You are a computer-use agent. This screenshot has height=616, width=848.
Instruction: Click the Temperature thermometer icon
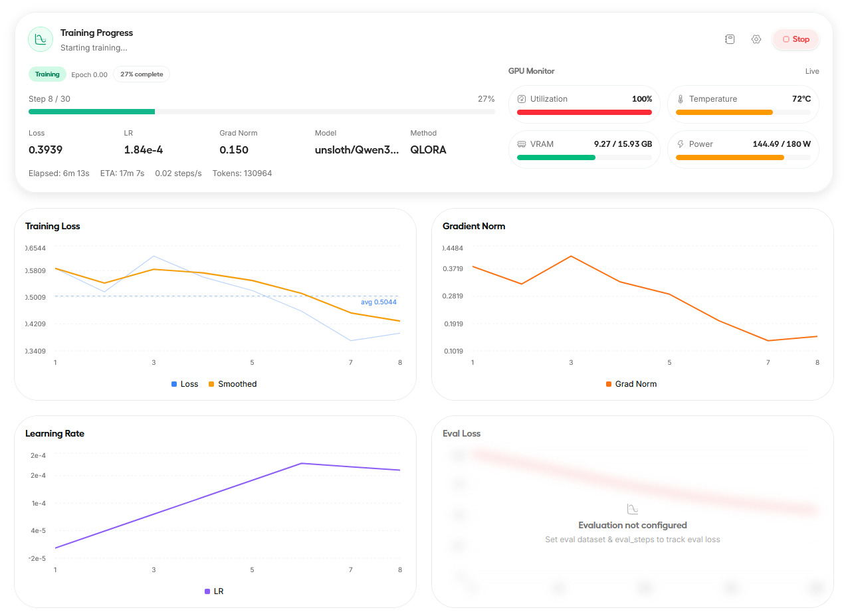click(x=681, y=99)
